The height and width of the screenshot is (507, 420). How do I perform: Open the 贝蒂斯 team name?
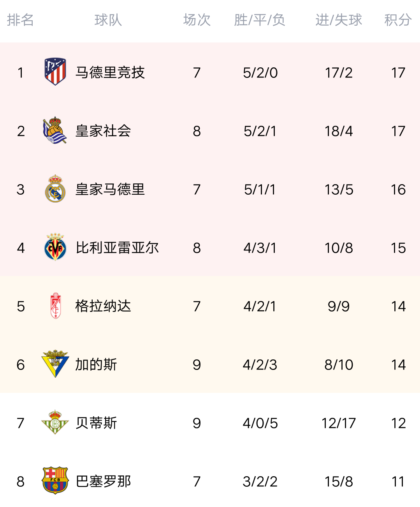point(96,423)
